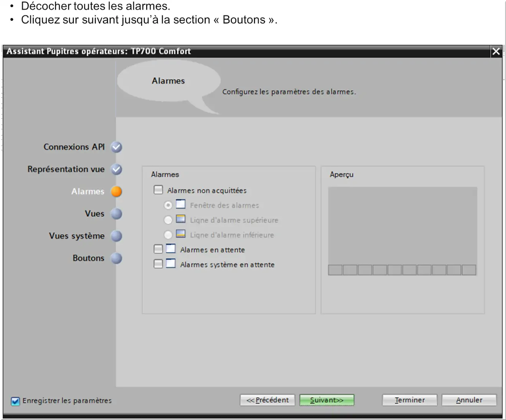Image resolution: width=506 pixels, height=420 pixels.
Task: Click the Alarmes système en attente label
Action: (x=227, y=265)
